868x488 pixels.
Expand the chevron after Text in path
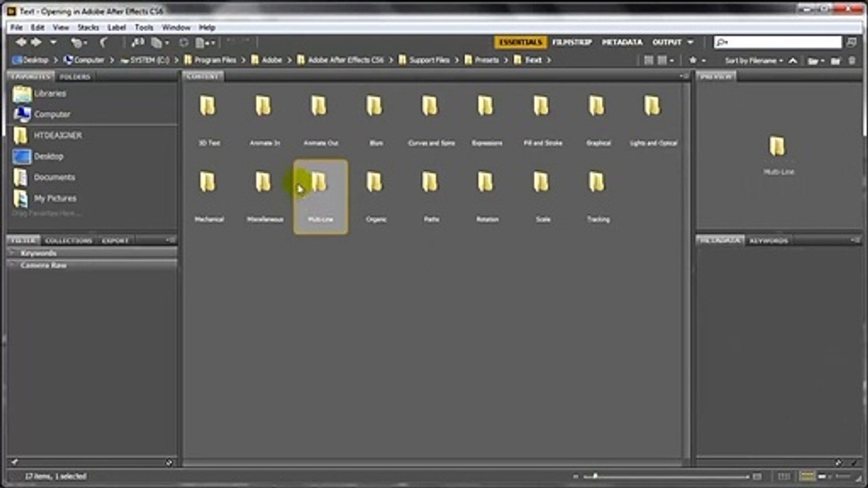pyautogui.click(x=549, y=60)
